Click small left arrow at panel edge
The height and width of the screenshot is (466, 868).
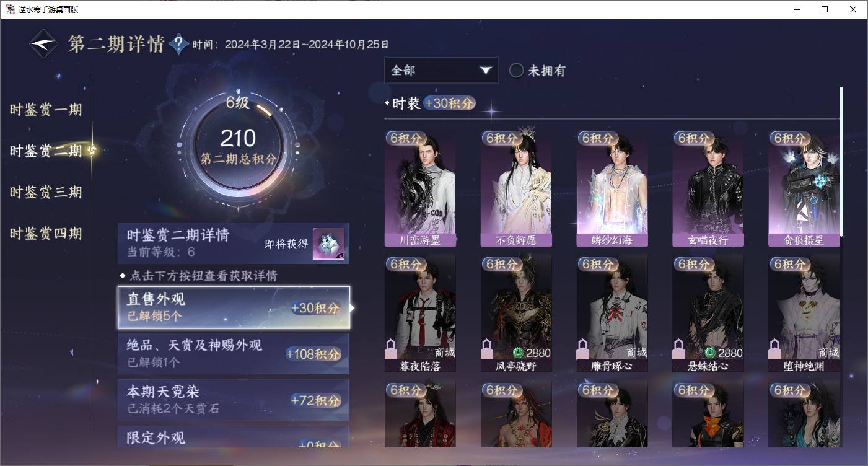pos(71,352)
